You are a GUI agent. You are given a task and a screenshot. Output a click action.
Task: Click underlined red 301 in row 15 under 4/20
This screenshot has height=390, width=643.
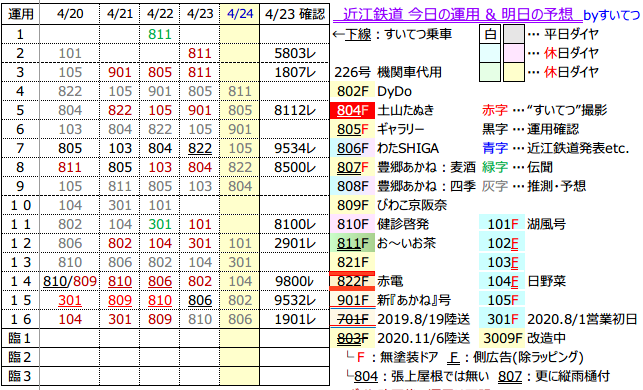click(x=70, y=300)
